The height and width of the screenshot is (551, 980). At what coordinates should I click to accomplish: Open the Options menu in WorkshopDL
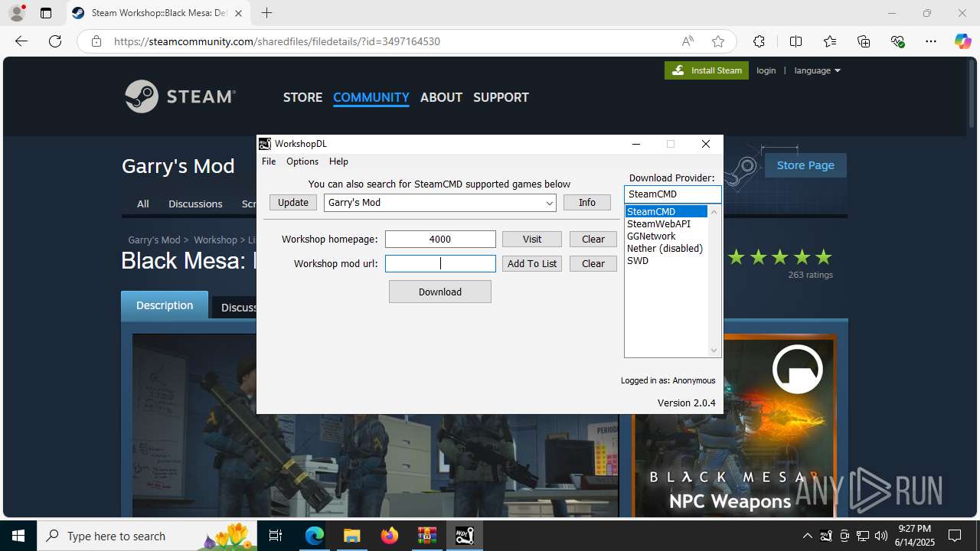[x=302, y=161]
